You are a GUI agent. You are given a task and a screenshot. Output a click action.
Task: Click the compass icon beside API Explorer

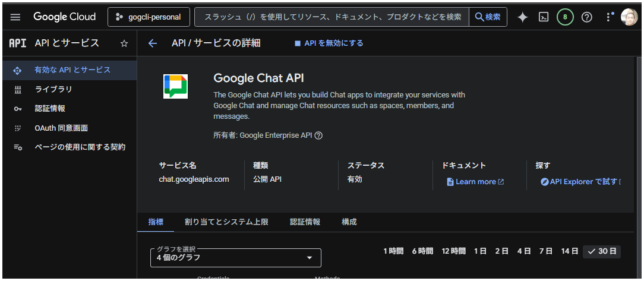click(545, 182)
